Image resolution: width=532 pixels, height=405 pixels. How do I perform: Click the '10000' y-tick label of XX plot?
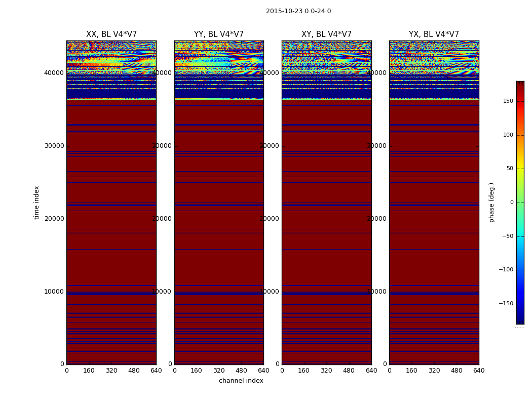pyautogui.click(x=54, y=292)
